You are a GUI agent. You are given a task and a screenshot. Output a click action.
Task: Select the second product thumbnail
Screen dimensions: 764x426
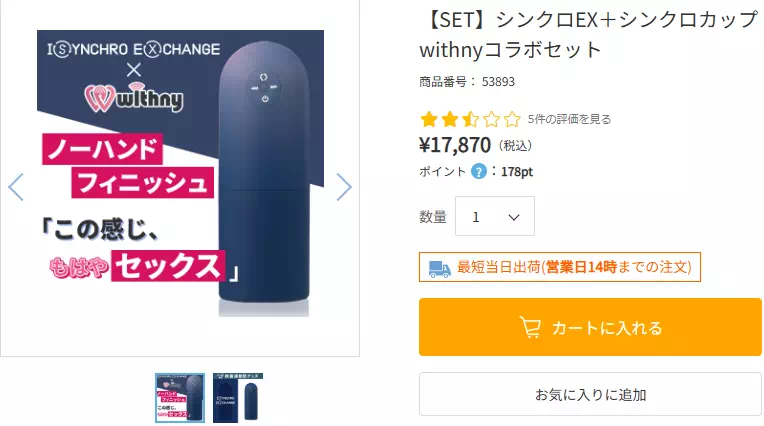(238, 398)
